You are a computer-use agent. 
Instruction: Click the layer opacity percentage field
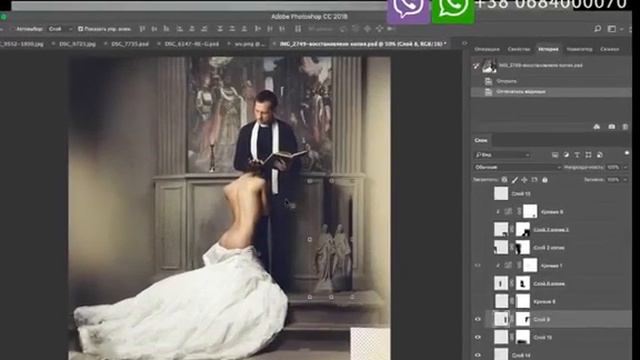(613, 167)
